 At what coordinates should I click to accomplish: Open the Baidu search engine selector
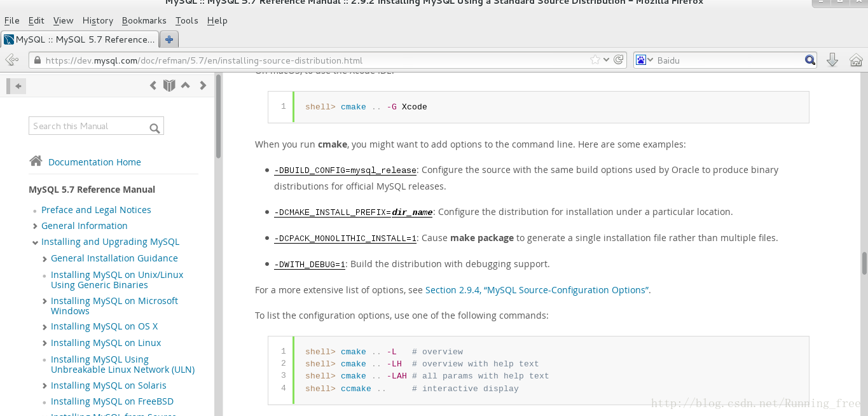[x=644, y=60]
